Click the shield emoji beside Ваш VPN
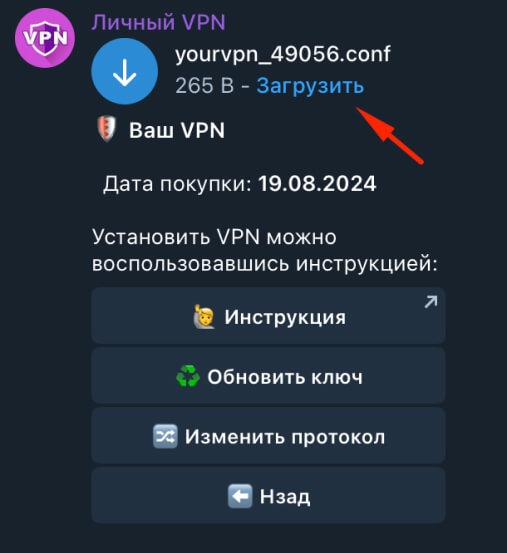Screen dimensions: 507x553 [107, 129]
